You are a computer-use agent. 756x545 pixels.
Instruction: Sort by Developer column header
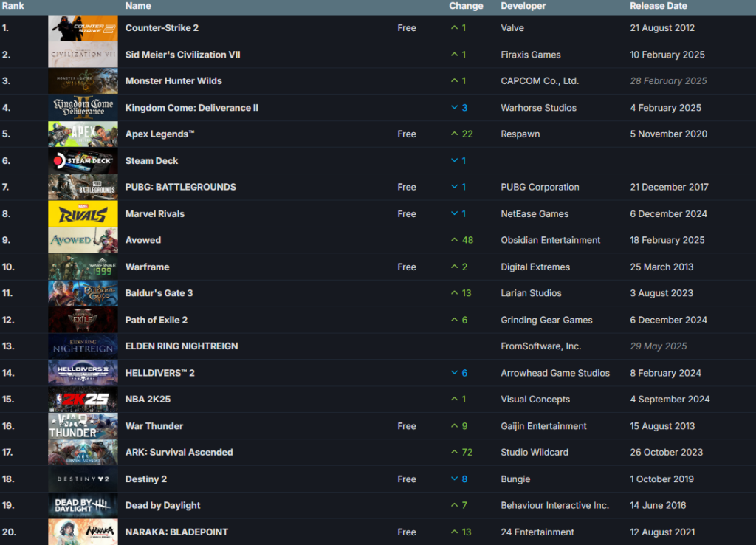[523, 6]
